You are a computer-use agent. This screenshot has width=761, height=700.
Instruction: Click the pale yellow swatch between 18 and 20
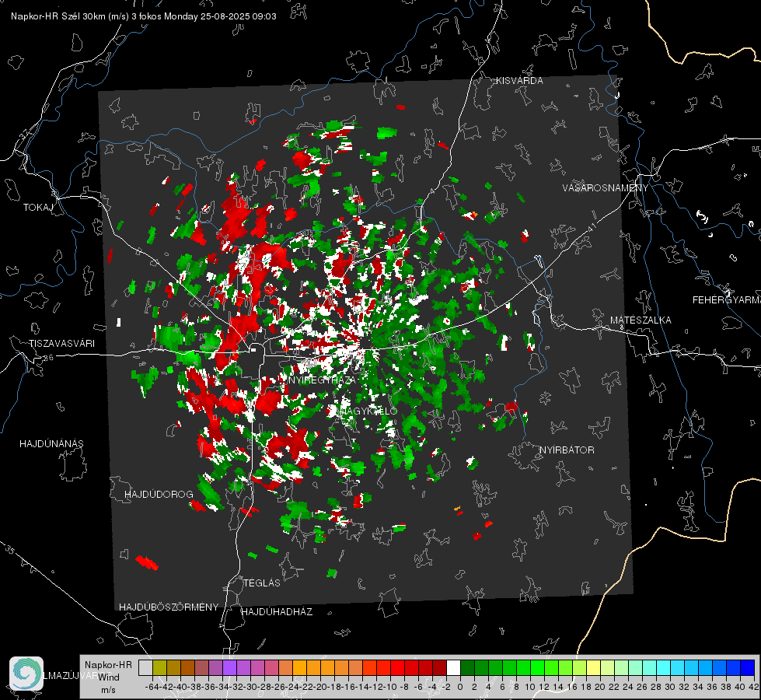click(x=593, y=667)
